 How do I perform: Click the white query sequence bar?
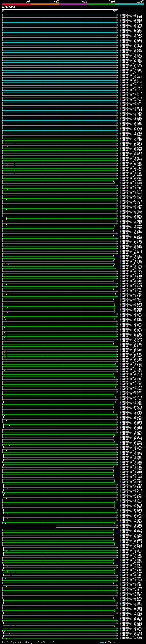pyautogui.click(x=60, y=10)
